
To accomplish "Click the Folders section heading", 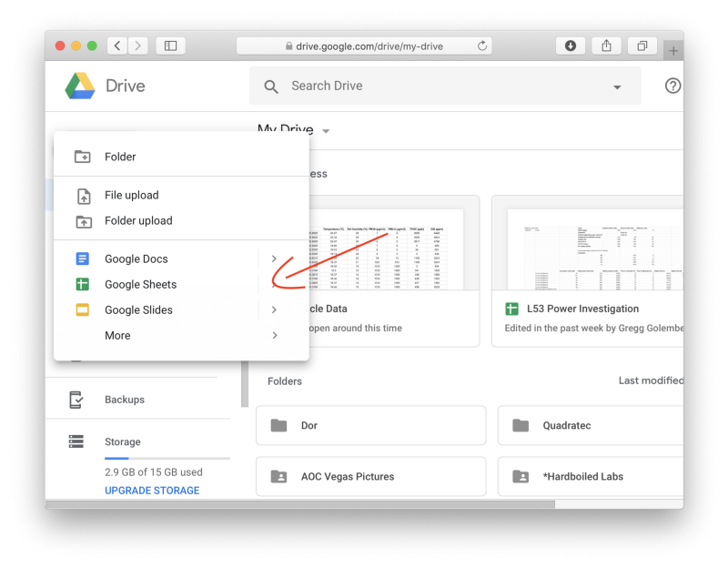I will click(x=285, y=381).
